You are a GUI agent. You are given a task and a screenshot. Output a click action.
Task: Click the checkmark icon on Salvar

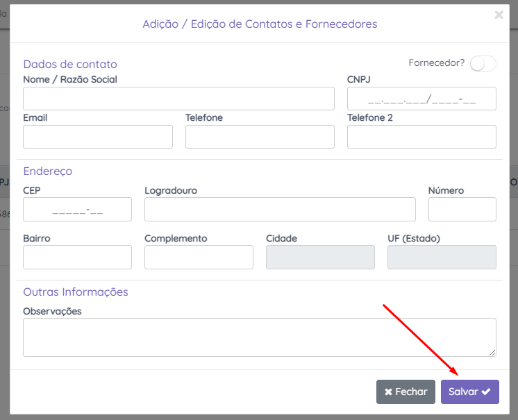[486, 392]
